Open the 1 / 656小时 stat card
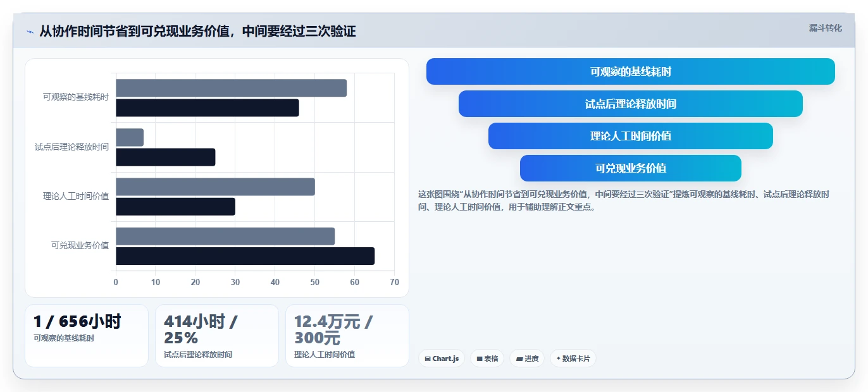Image resolution: width=868 pixels, height=392 pixels. [87, 336]
